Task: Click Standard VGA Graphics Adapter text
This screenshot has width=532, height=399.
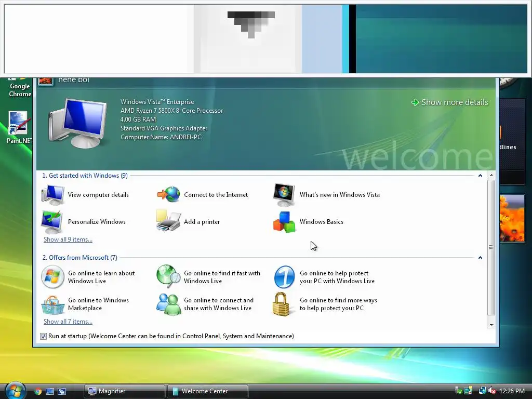Action: (164, 128)
